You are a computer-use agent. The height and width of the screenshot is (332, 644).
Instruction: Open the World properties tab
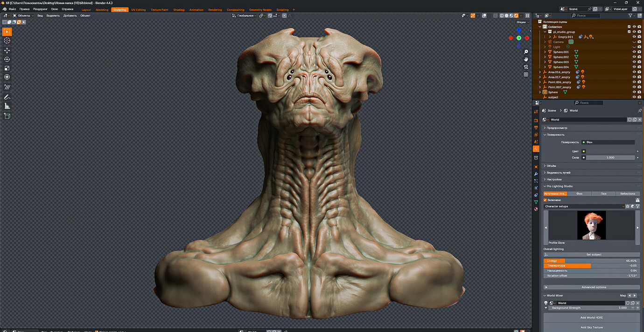click(x=536, y=149)
